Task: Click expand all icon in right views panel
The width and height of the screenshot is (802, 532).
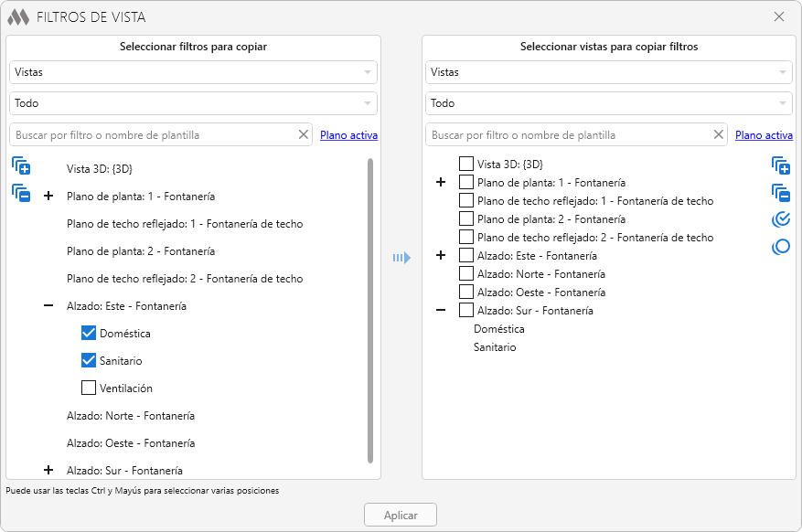Action: pyautogui.click(x=780, y=165)
